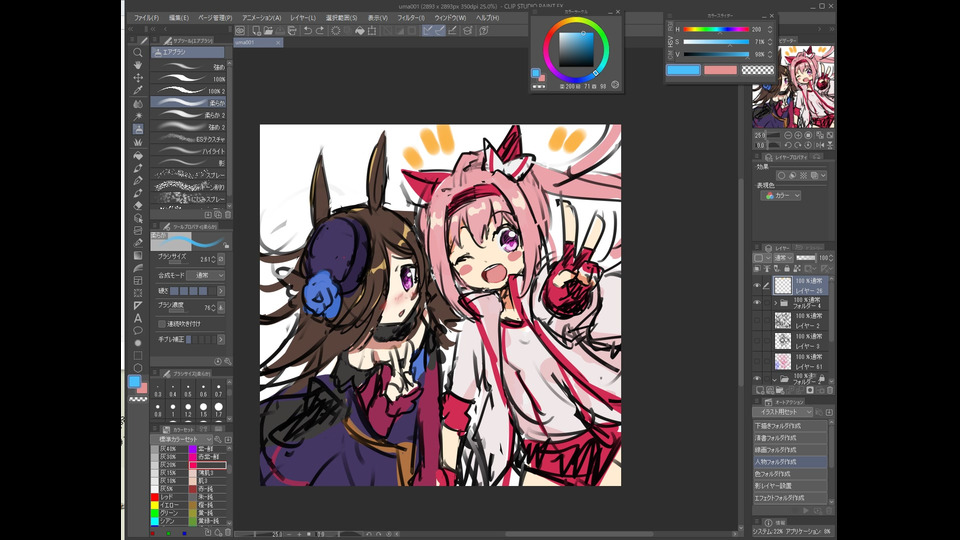Choose the 柔らか 2 airbrush sub tool
This screenshot has width=960, height=540.
[x=189, y=115]
